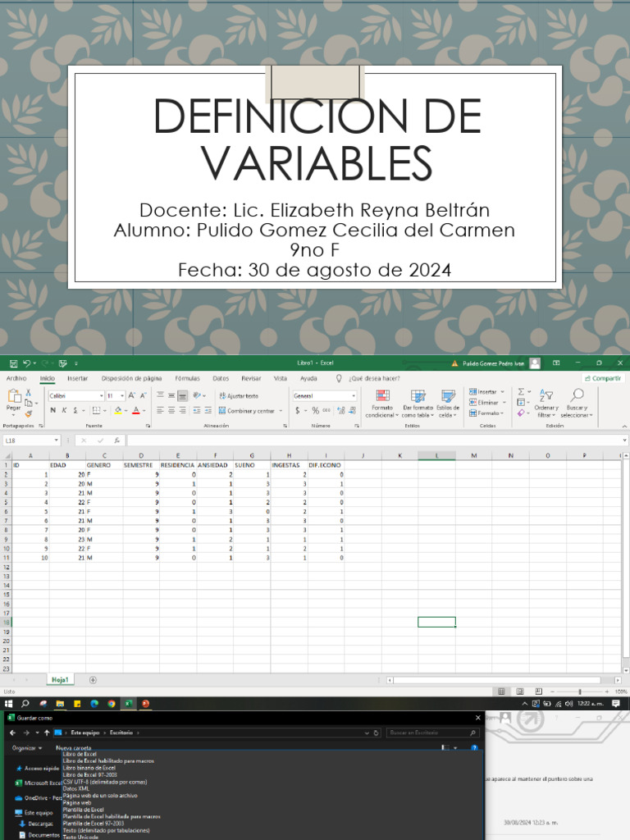Increase font size with the large A icon

click(x=132, y=395)
